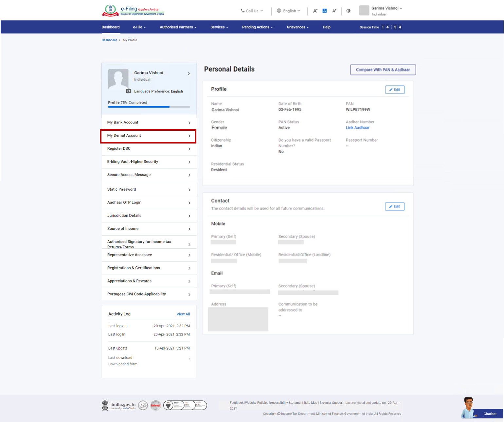Open My Demat Account section
The height and width of the screenshot is (422, 504).
click(x=148, y=136)
